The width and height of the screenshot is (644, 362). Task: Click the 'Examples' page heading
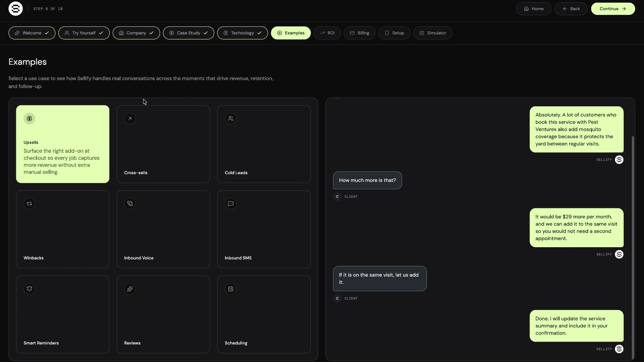pyautogui.click(x=27, y=62)
